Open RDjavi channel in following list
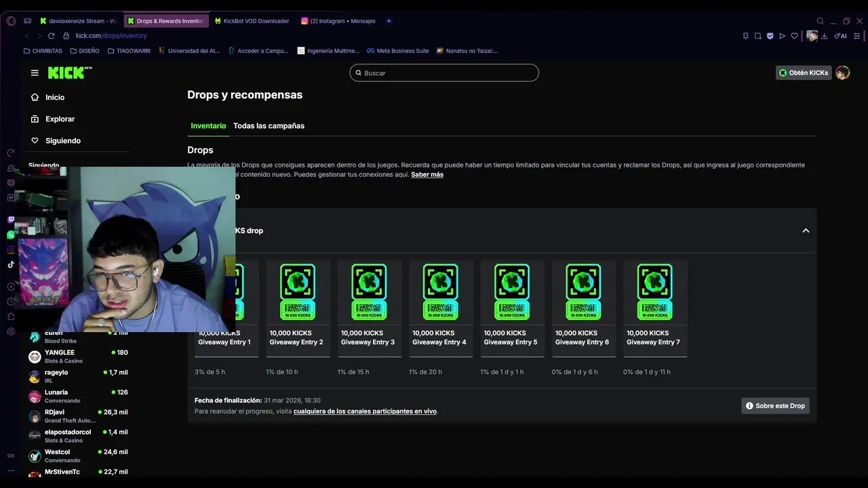 (78, 416)
